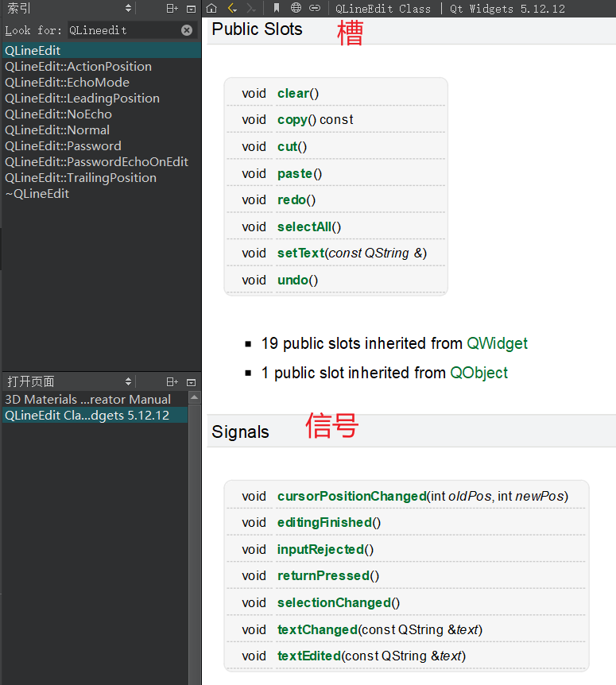The height and width of the screenshot is (685, 616).
Task: Open cursorPositionChanged signal link
Action: point(351,497)
